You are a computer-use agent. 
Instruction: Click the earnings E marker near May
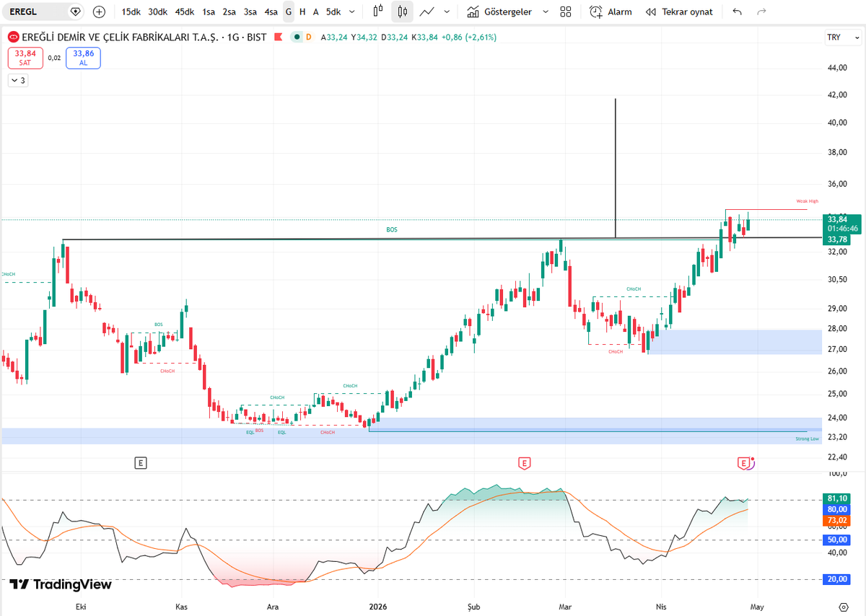pos(745,463)
